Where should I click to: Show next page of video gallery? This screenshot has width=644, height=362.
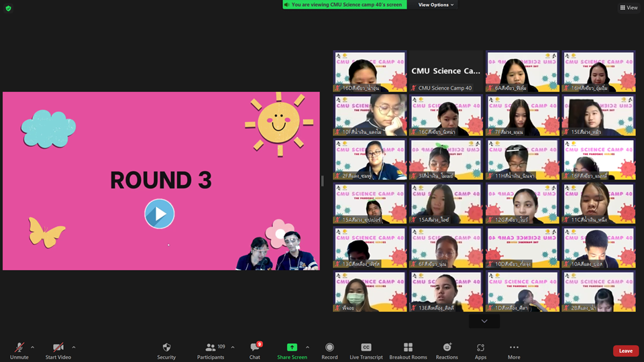click(484, 322)
